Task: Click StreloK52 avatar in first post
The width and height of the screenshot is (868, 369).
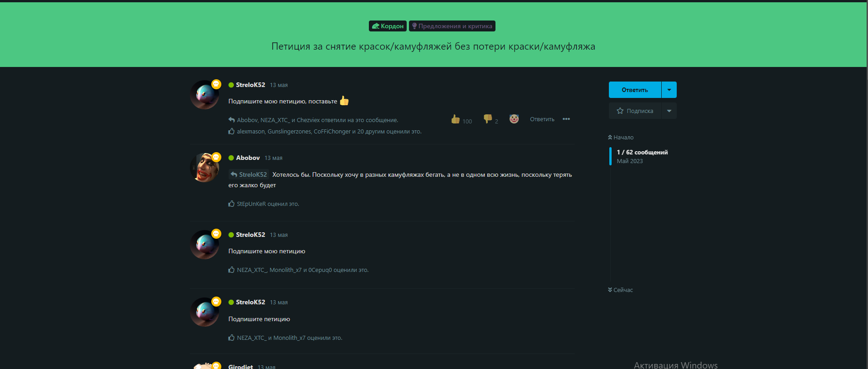Action: tap(204, 95)
